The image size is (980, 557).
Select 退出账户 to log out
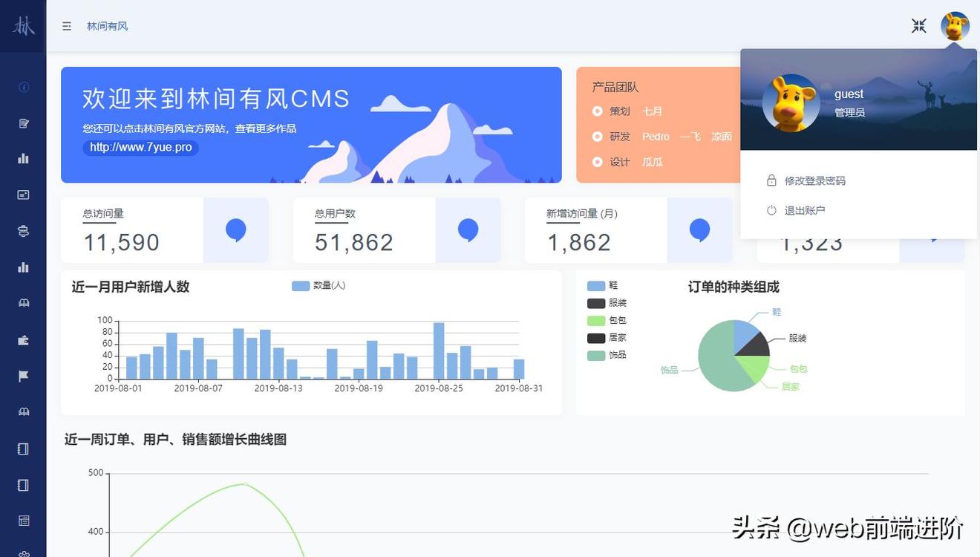point(804,210)
